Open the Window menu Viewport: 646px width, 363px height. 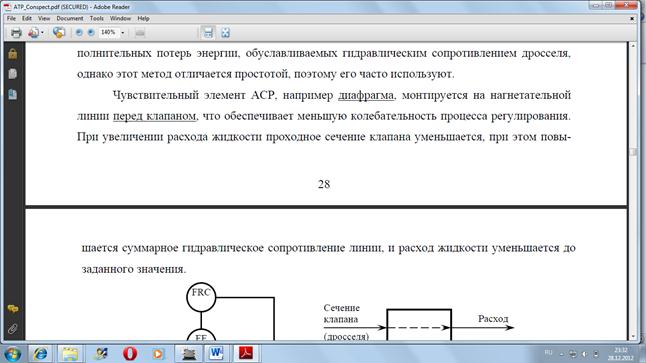tap(120, 19)
